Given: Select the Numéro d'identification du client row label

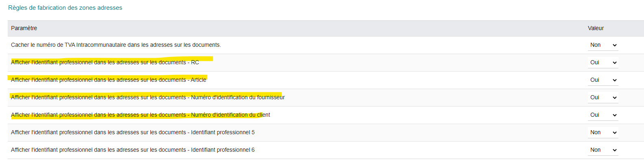Looking at the screenshot, I should tap(141, 115).
